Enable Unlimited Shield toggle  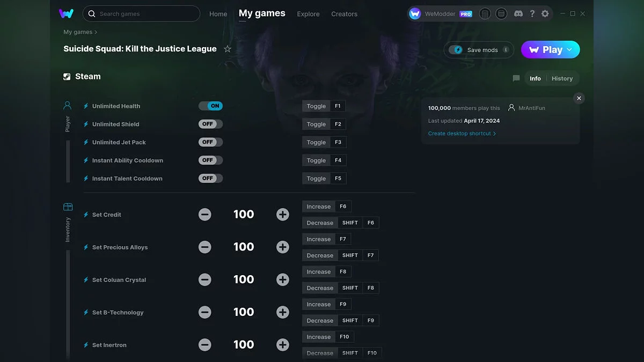(210, 124)
